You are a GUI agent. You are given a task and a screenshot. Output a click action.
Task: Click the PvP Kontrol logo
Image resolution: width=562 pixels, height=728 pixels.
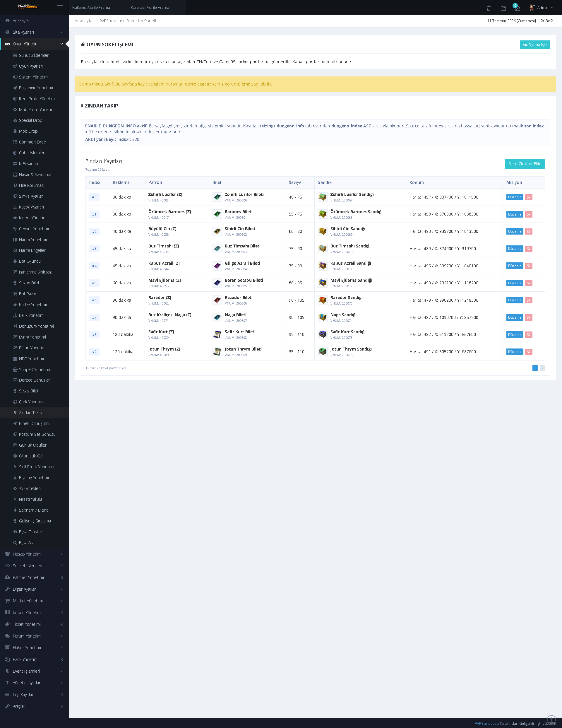point(27,7)
